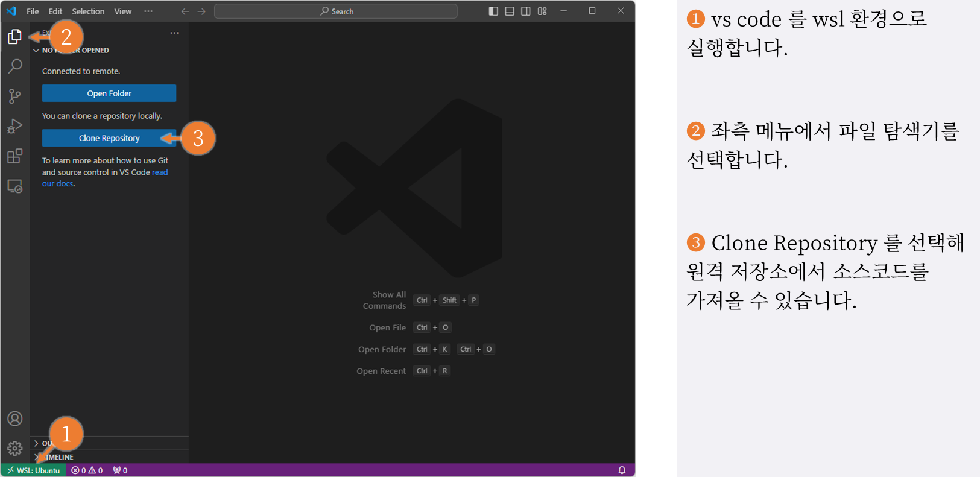Viewport: 980px width, 477px height.
Task: Open the File menu
Action: [x=33, y=11]
